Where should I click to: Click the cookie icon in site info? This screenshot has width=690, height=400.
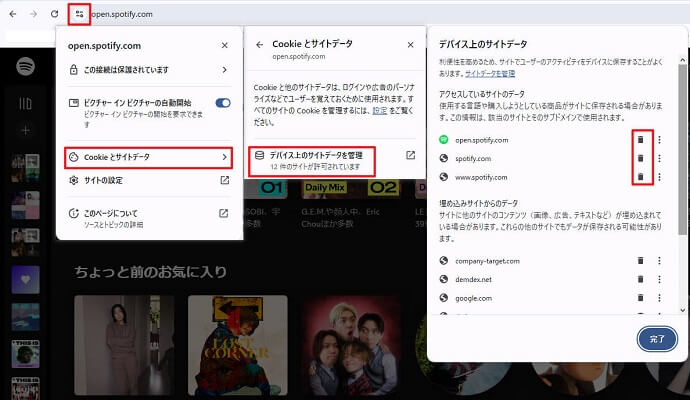pos(73,157)
